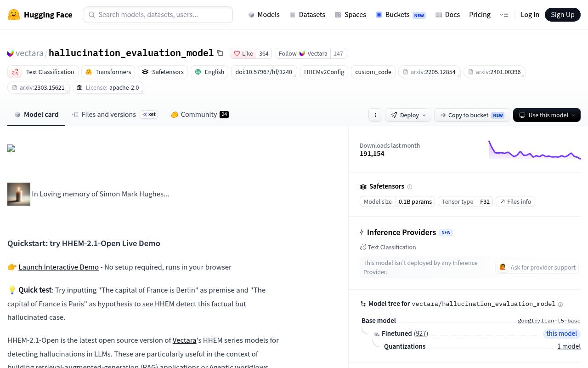Select the custom_code tag
Image resolution: width=588 pixels, height=368 pixels.
[x=373, y=72]
